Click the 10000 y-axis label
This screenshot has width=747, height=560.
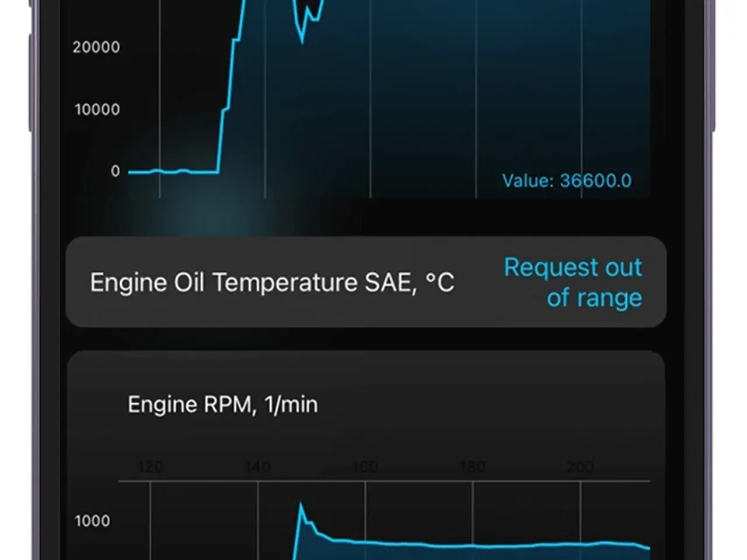coord(97,109)
